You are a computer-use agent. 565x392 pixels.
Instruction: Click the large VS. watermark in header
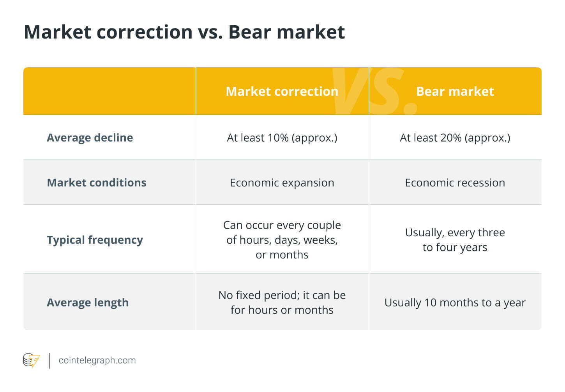[374, 91]
